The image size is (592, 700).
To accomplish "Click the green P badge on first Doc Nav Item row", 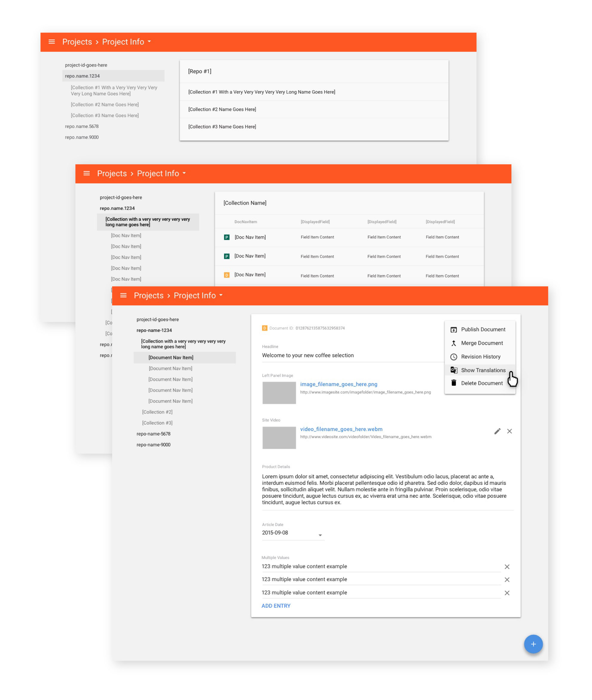I will point(227,237).
